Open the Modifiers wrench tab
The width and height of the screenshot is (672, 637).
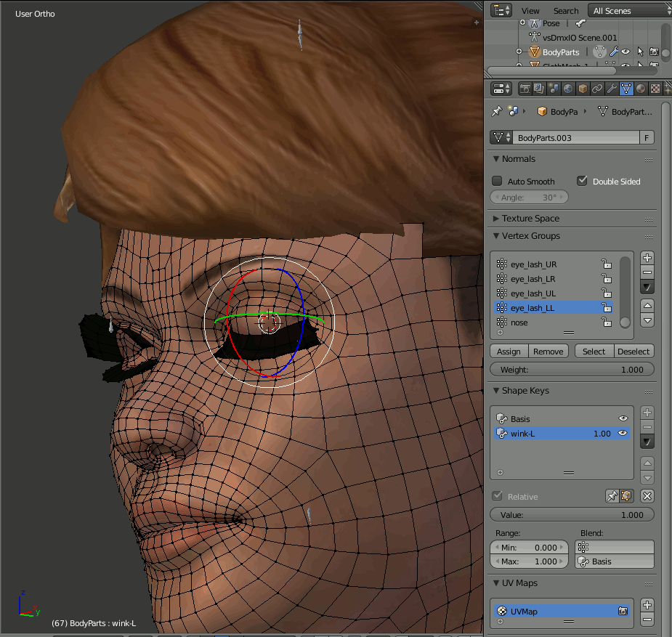tap(612, 89)
